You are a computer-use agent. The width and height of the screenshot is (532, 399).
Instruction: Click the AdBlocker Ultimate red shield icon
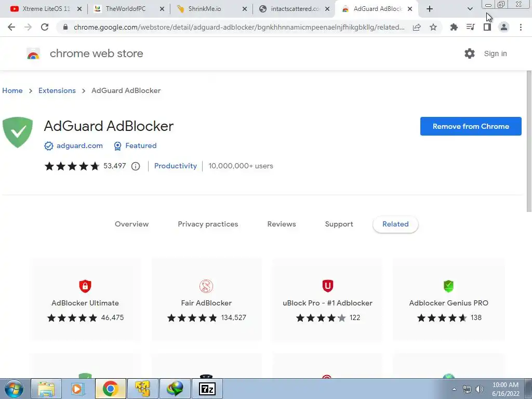coord(85,286)
